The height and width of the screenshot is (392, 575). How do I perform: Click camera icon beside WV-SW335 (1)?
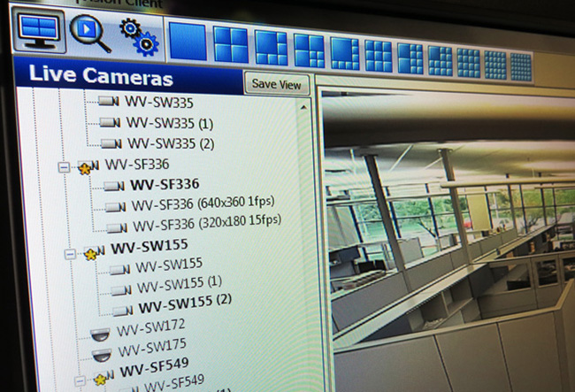tap(111, 122)
